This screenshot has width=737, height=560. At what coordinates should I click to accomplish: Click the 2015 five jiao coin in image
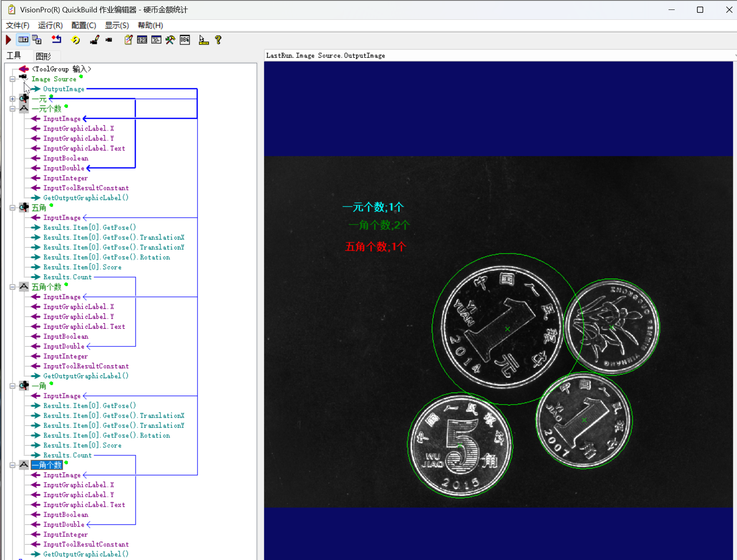460,445
